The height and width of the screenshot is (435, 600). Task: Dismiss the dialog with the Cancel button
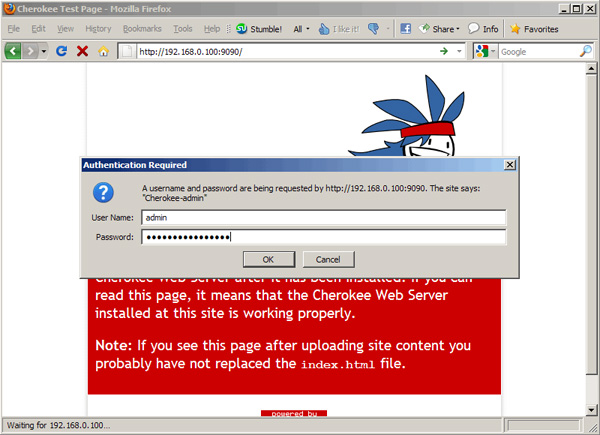[328, 259]
